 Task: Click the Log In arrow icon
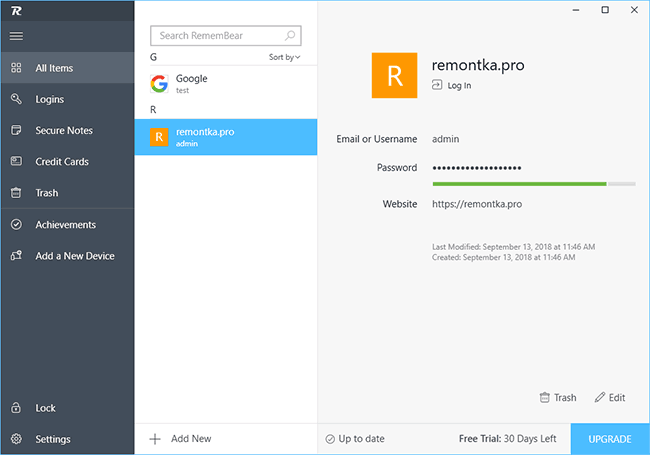pos(437,85)
